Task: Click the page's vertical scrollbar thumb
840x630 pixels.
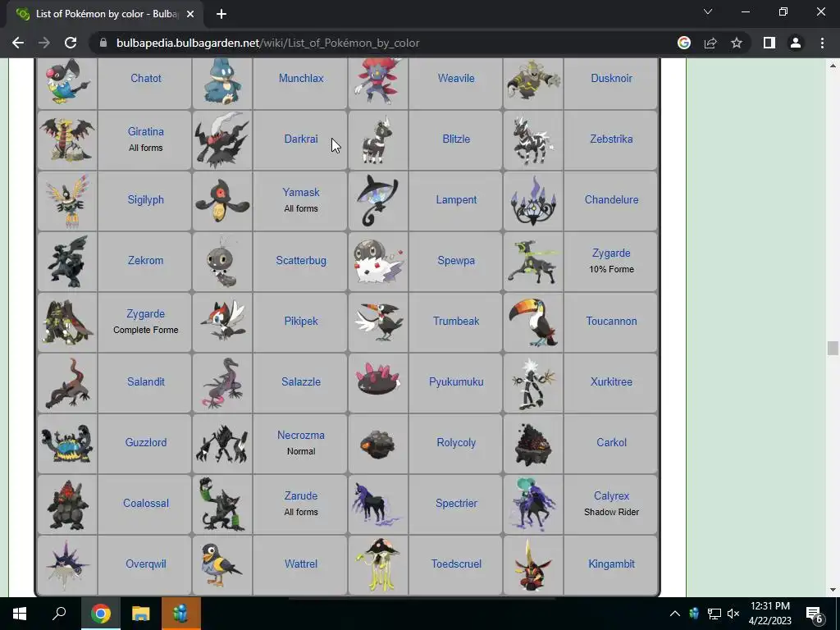Action: pos(832,348)
